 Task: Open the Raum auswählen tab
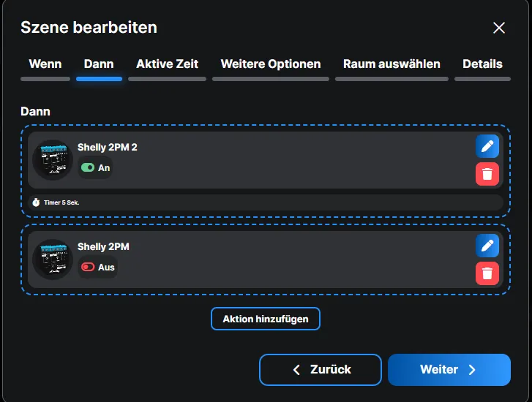[391, 64]
